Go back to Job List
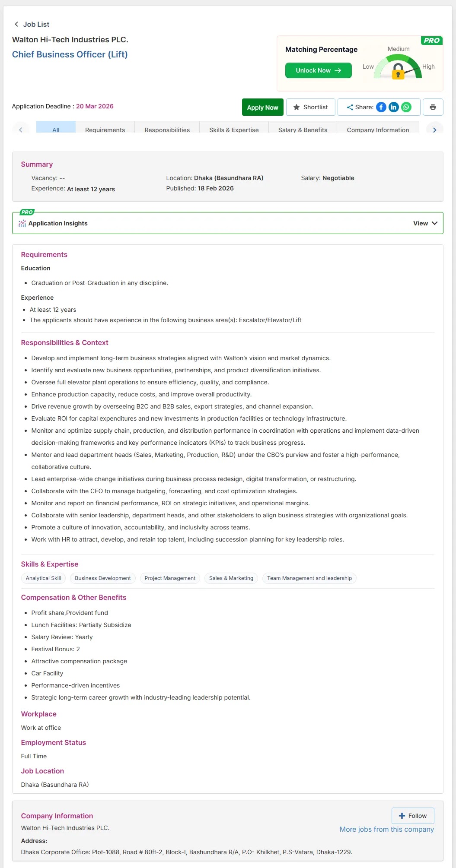The width and height of the screenshot is (456, 868). (32, 24)
